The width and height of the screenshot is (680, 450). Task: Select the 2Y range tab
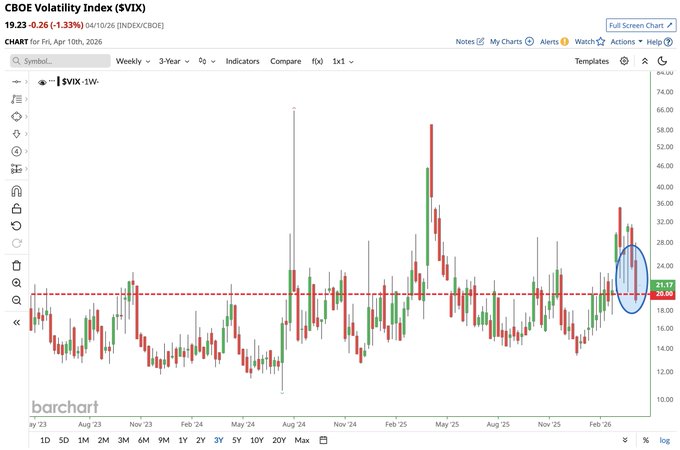click(x=200, y=440)
